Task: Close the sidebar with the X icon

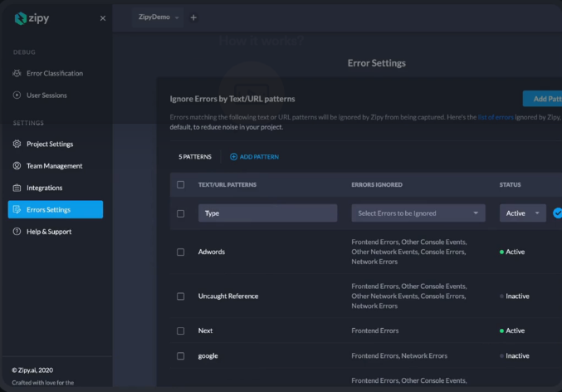Action: click(103, 18)
